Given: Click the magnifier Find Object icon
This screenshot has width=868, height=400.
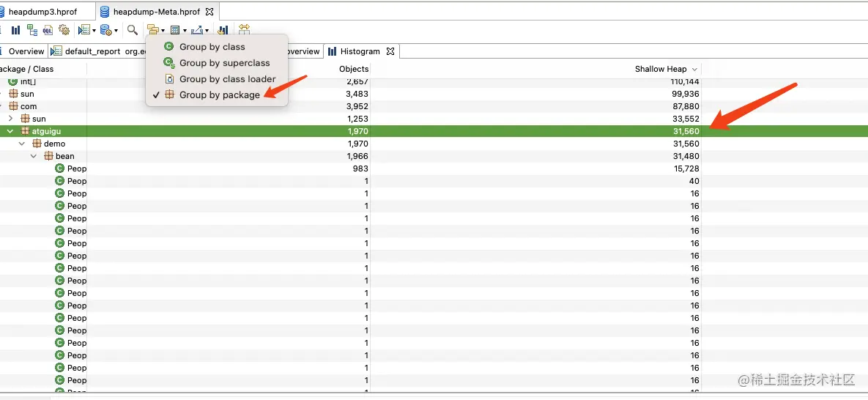Looking at the screenshot, I should (x=133, y=30).
